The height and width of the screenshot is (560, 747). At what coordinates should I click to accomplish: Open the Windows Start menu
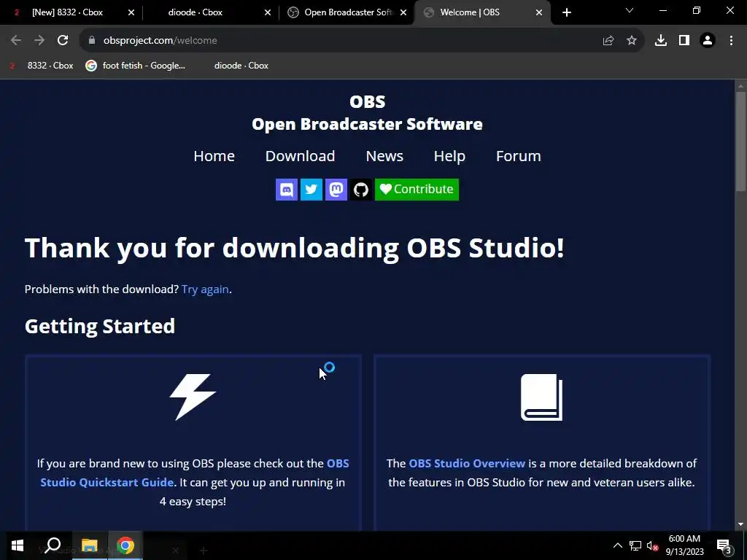tap(18, 545)
